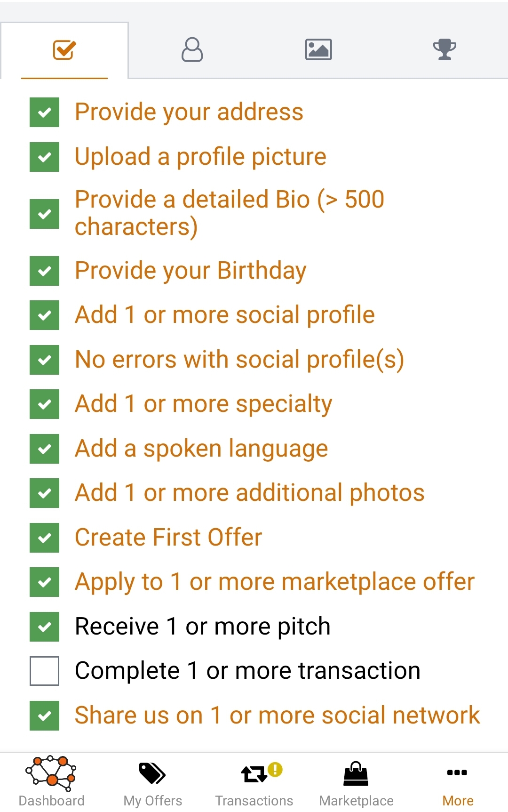The height and width of the screenshot is (812, 508).
Task: Open Transactions with alert badge
Action: point(254,781)
